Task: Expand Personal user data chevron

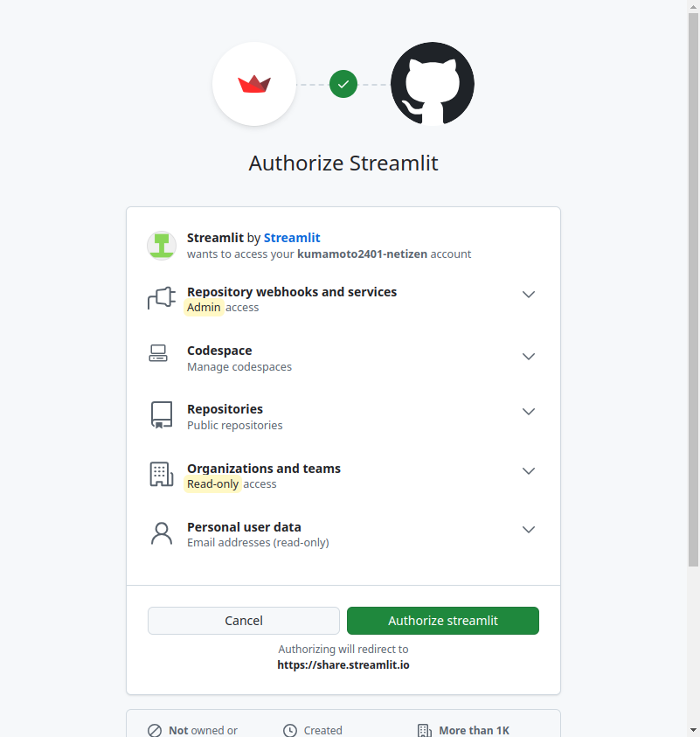Action: [528, 530]
